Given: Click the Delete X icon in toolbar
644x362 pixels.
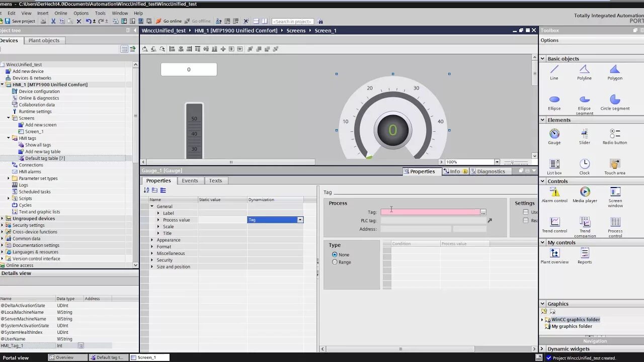Looking at the screenshot, I should [x=78, y=21].
